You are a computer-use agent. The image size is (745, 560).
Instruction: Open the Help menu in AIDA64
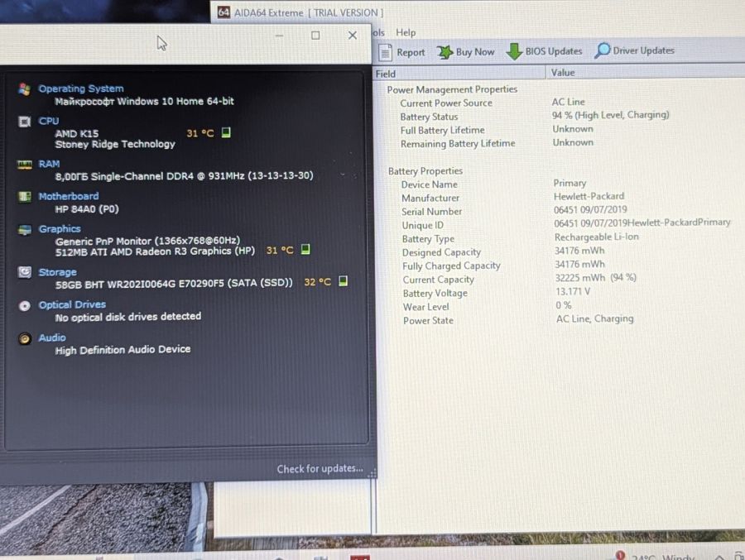point(406,33)
